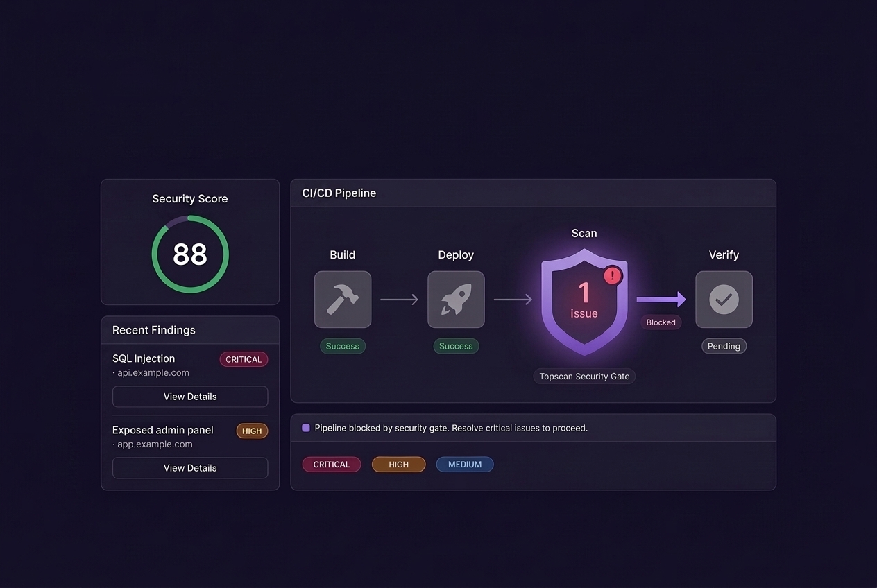Screen dimensions: 877x588
Task: Click the Pending status under Verify
Action: pos(724,346)
